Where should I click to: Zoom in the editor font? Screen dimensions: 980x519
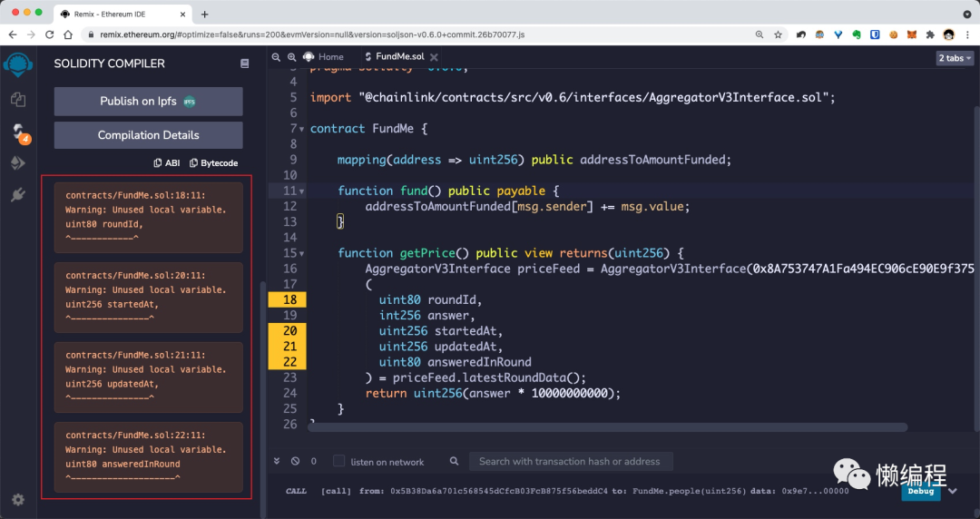(292, 56)
